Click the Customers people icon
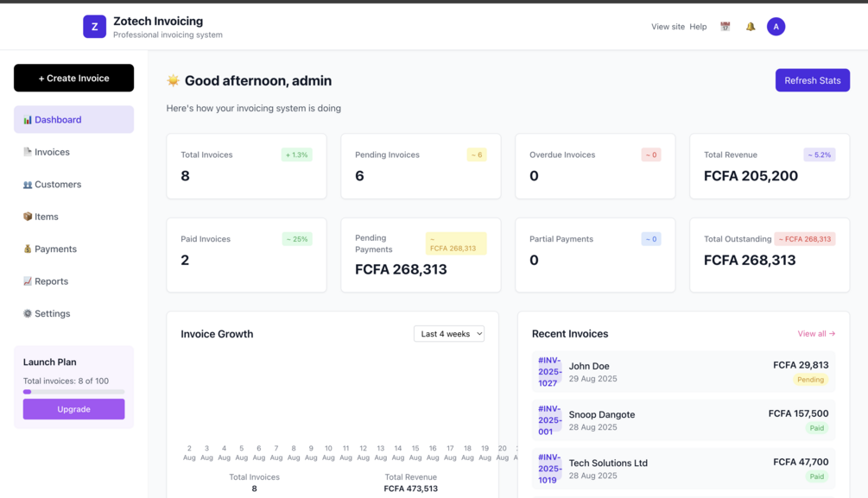This screenshot has width=868, height=498. coord(27,184)
